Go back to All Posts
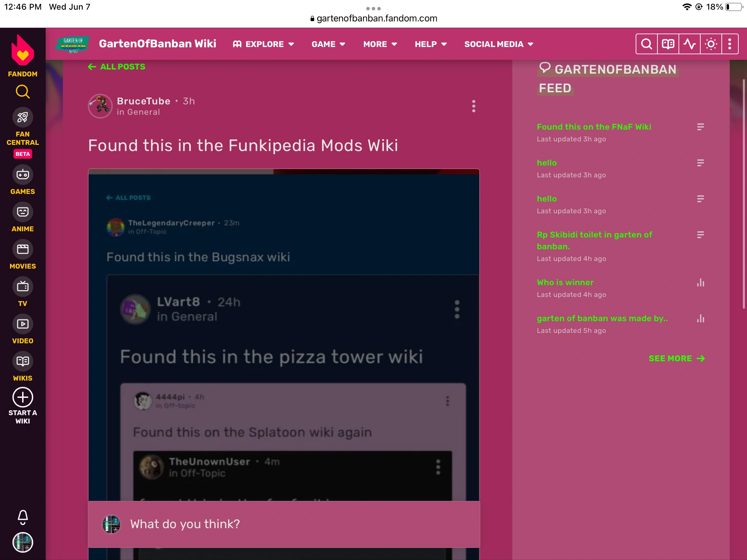 click(117, 67)
